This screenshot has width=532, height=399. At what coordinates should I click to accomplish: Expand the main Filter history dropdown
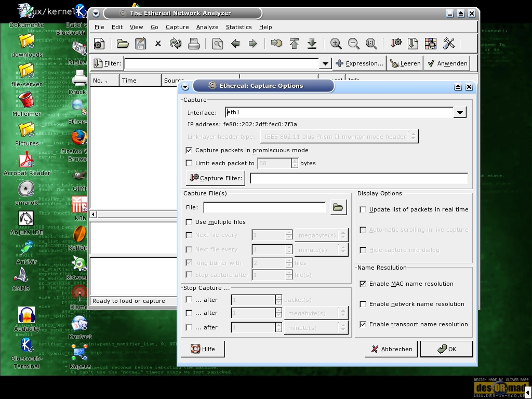point(325,63)
